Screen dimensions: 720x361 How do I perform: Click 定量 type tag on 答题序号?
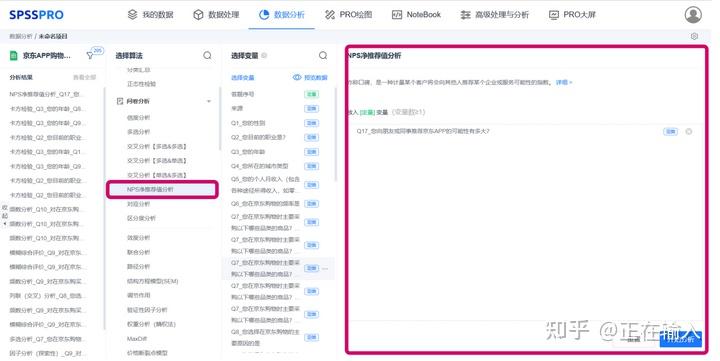(311, 94)
